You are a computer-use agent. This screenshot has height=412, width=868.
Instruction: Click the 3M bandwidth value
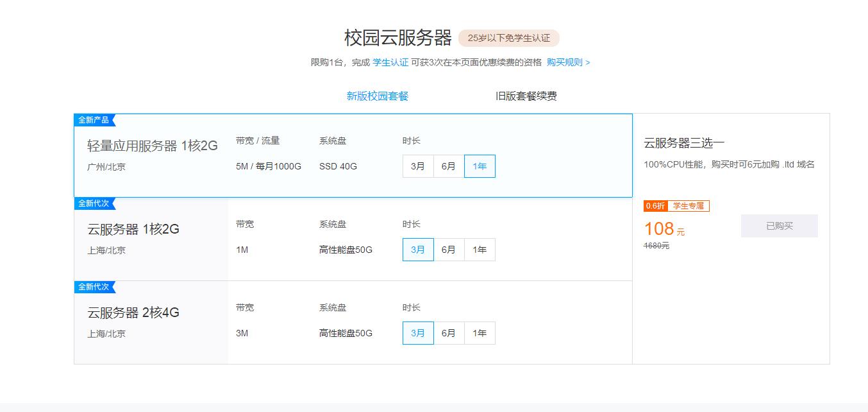click(242, 333)
